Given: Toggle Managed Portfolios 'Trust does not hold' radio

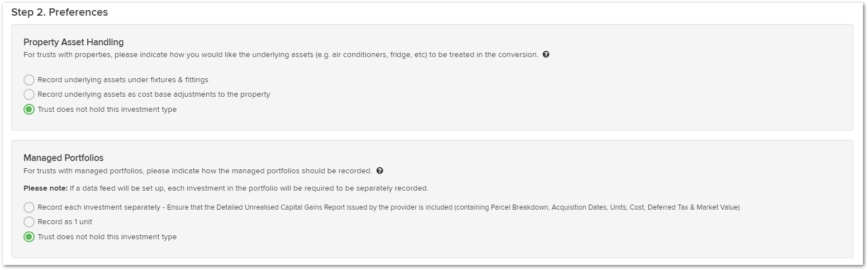Looking at the screenshot, I should pos(29,237).
